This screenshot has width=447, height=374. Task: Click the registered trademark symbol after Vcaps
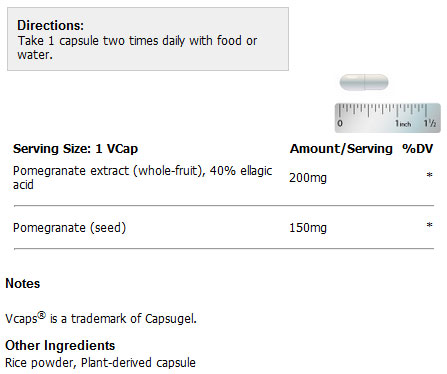pyautogui.click(x=41, y=315)
